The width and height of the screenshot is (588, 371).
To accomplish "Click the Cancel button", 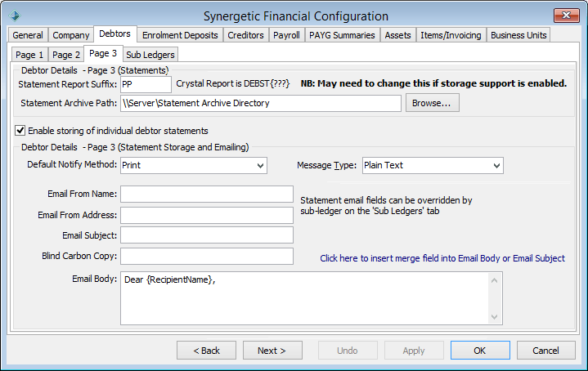I will coord(546,351).
